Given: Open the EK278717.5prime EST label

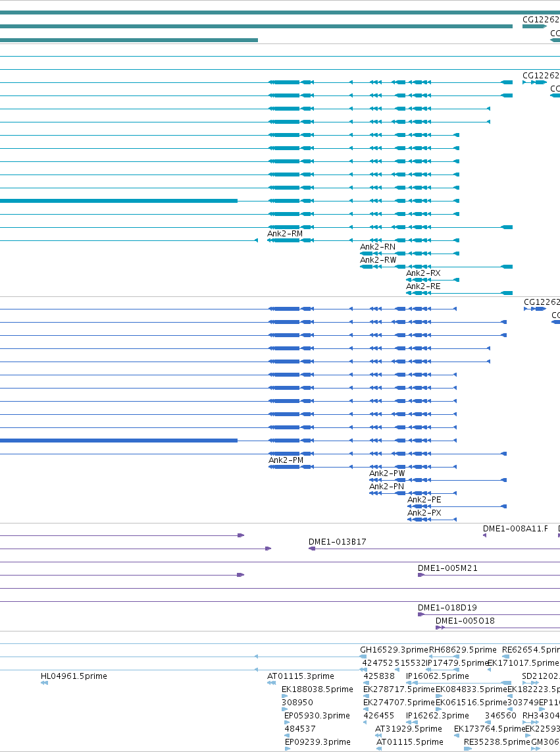Looking at the screenshot, I should tap(399, 689).
